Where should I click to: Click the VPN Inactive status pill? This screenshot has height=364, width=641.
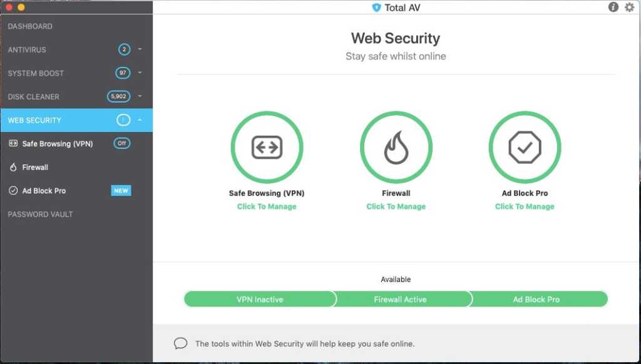[260, 300]
